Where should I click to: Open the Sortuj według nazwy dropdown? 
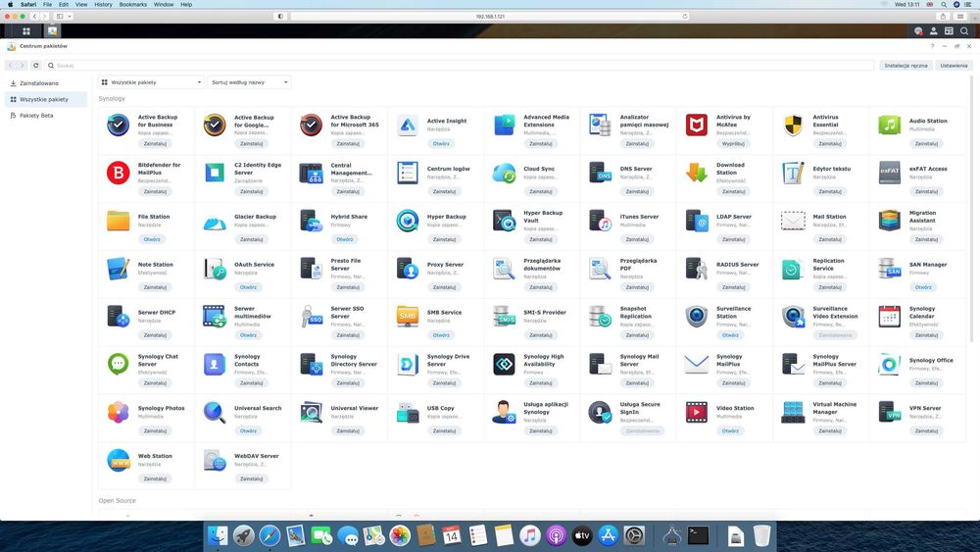(x=249, y=82)
